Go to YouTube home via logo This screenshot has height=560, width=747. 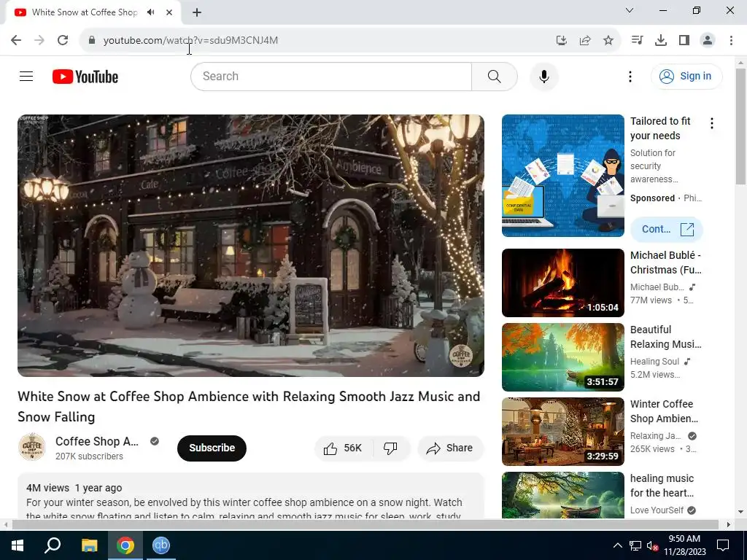pos(85,77)
